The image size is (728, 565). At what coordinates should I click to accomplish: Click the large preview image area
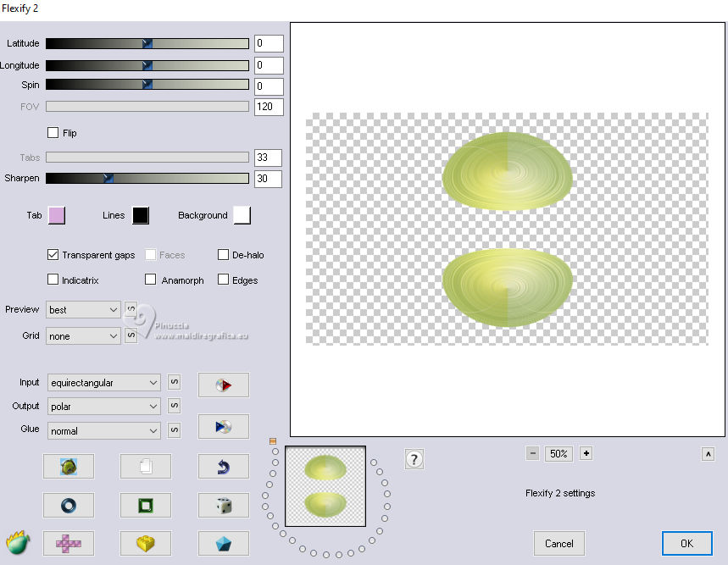(x=507, y=230)
